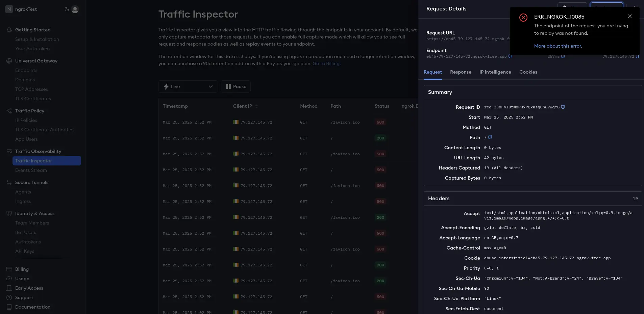The height and width of the screenshot is (314, 644).
Task: Toggle dark mode moon icon
Action: pos(67,9)
